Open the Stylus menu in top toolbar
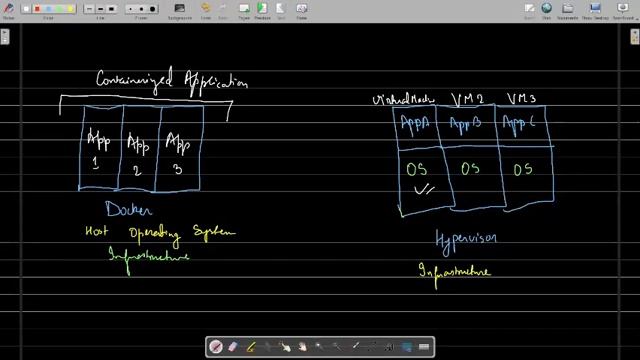The image size is (640, 360). coord(8,10)
